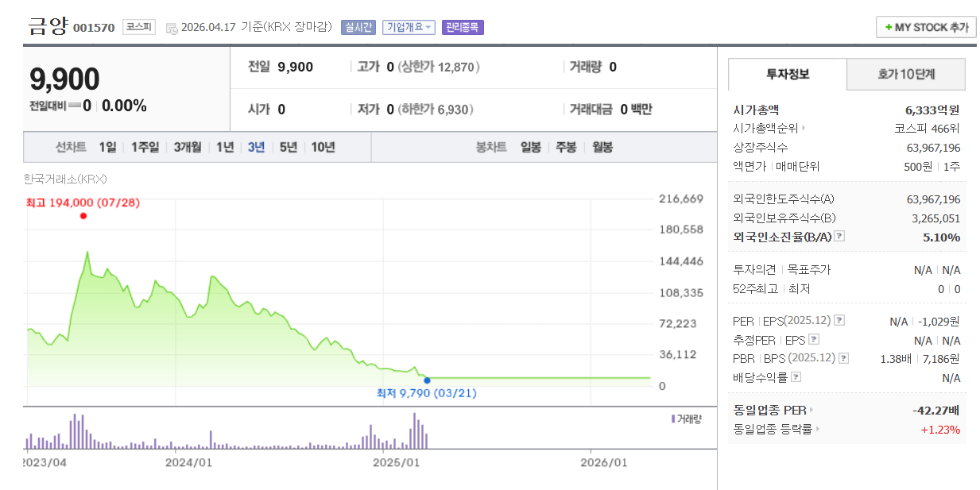Click help icon next to 배당수익률
Viewport: 980px width, 490px height.
[796, 377]
